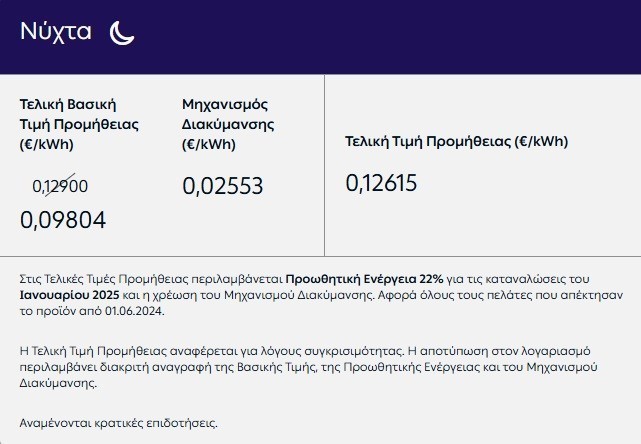Click the Νύχτα header title
Image resolution: width=641 pixels, height=444 pixels.
click(56, 32)
